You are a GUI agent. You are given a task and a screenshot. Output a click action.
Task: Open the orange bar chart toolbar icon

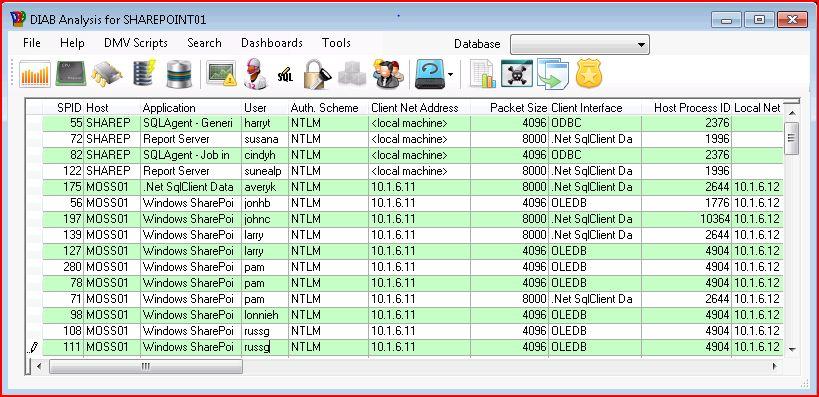point(35,74)
